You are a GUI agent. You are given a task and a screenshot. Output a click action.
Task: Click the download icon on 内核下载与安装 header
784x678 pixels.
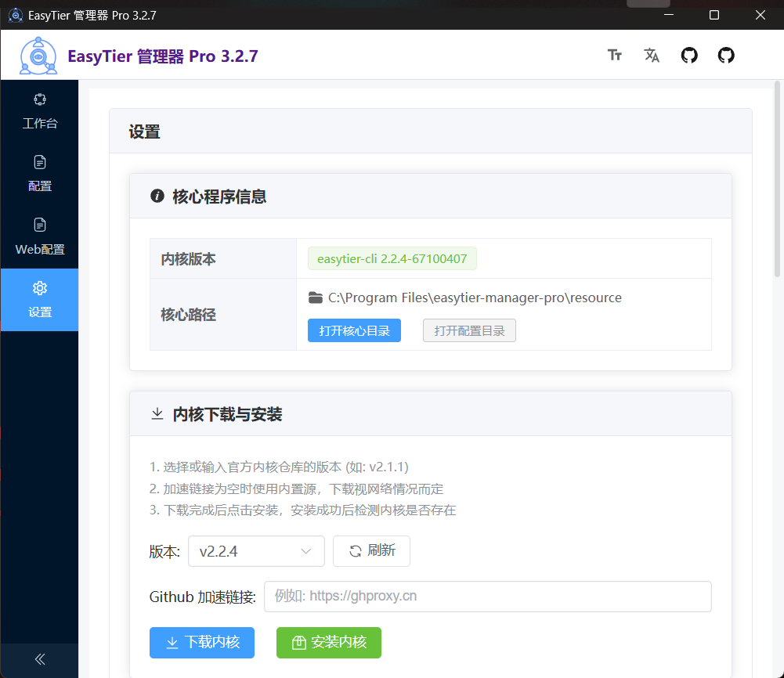coord(157,413)
